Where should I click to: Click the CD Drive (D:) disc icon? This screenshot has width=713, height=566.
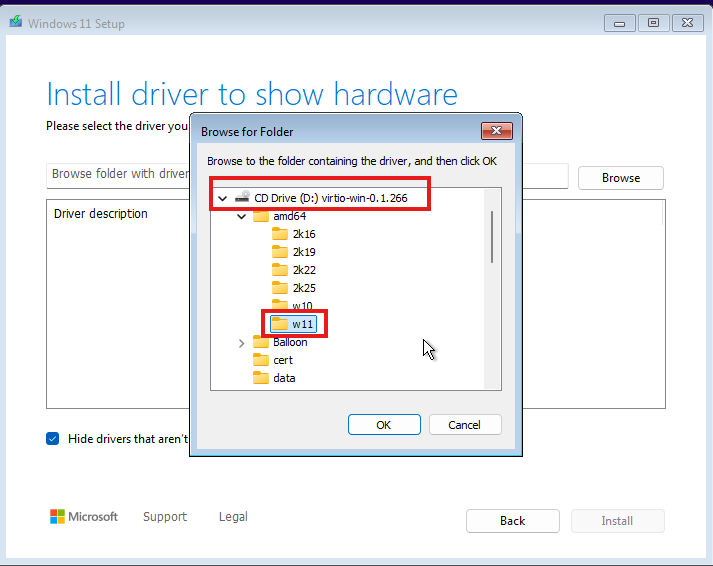click(242, 198)
